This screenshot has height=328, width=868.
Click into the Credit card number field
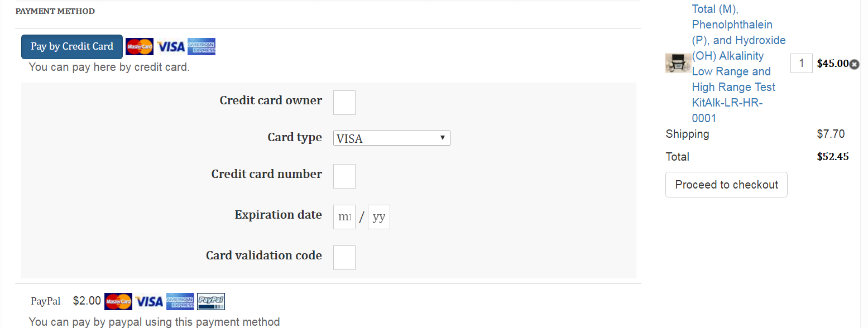344,176
